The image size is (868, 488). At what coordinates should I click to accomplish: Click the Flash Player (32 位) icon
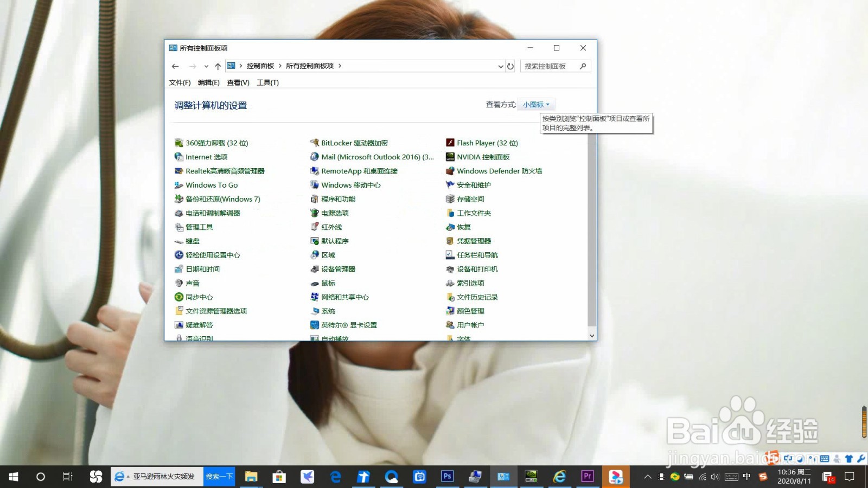coord(450,143)
